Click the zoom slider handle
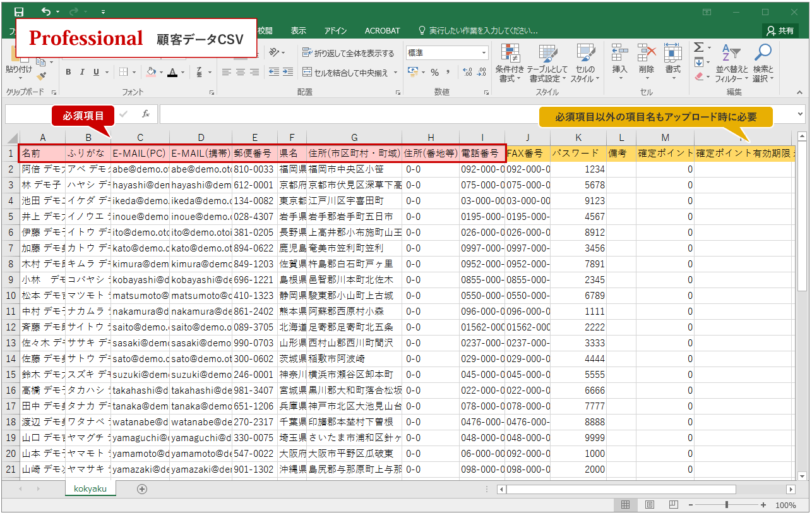This screenshot has height=515, width=812. tap(727, 505)
